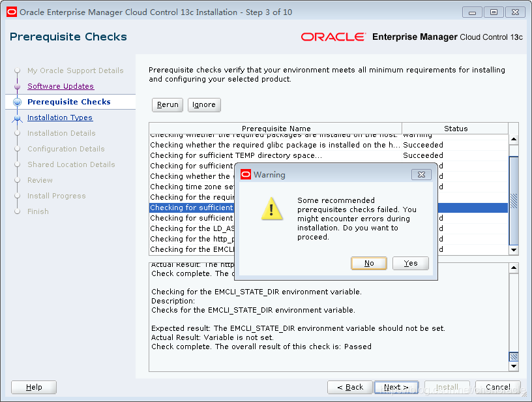This screenshot has height=402, width=532.
Task: Click the Prerequisite Name column header
Action: [x=276, y=129]
